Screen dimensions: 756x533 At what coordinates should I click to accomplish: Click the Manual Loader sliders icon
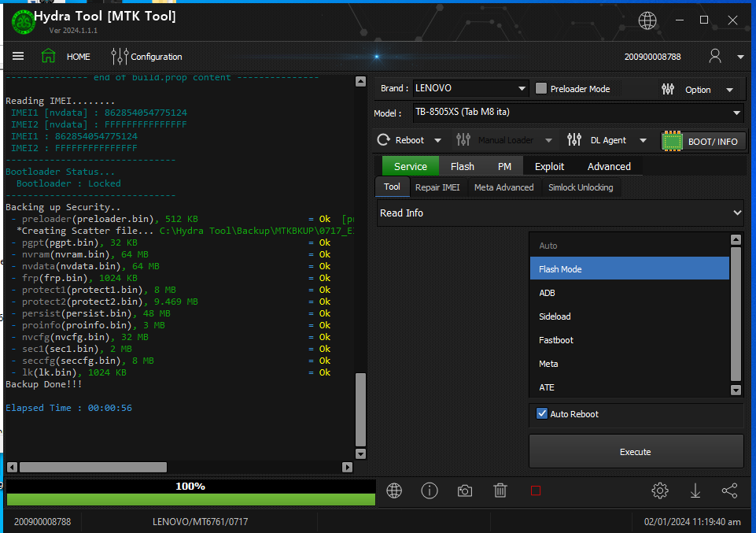[x=463, y=140]
